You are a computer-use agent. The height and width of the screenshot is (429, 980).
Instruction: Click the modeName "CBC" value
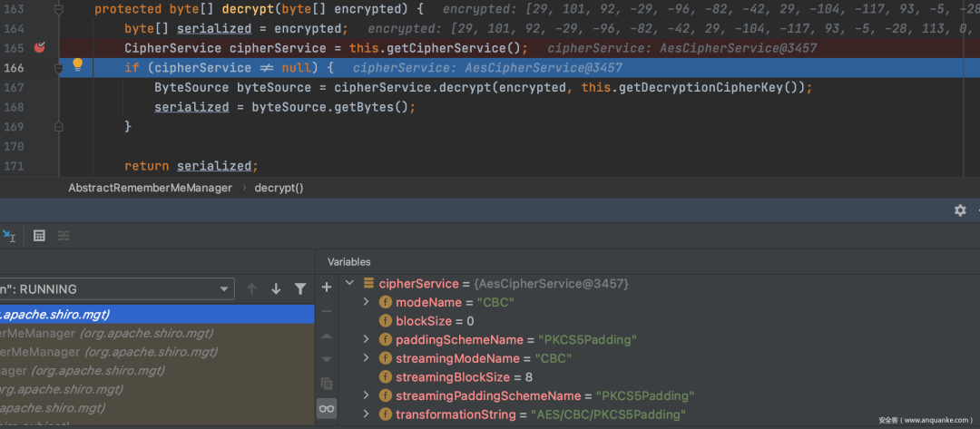tap(497, 302)
